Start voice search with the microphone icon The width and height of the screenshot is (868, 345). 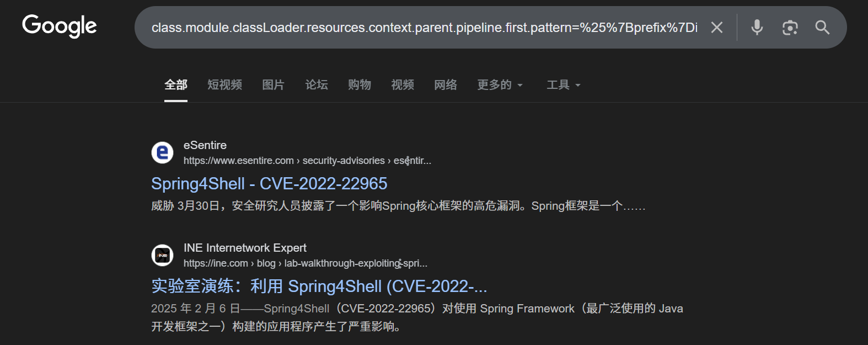point(757,28)
